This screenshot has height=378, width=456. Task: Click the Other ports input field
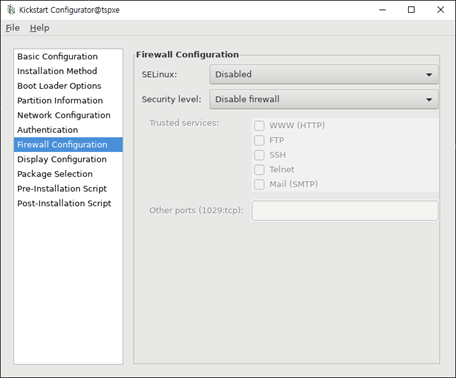point(345,210)
